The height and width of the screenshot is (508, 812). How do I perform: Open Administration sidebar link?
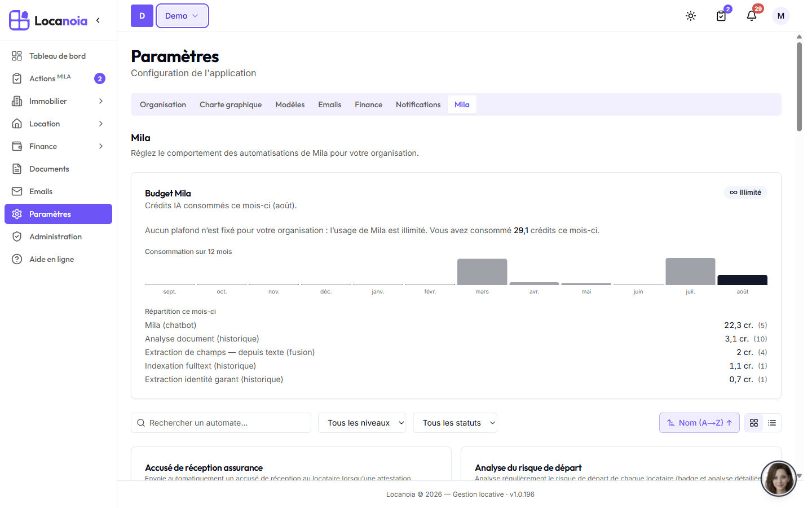[x=58, y=237]
